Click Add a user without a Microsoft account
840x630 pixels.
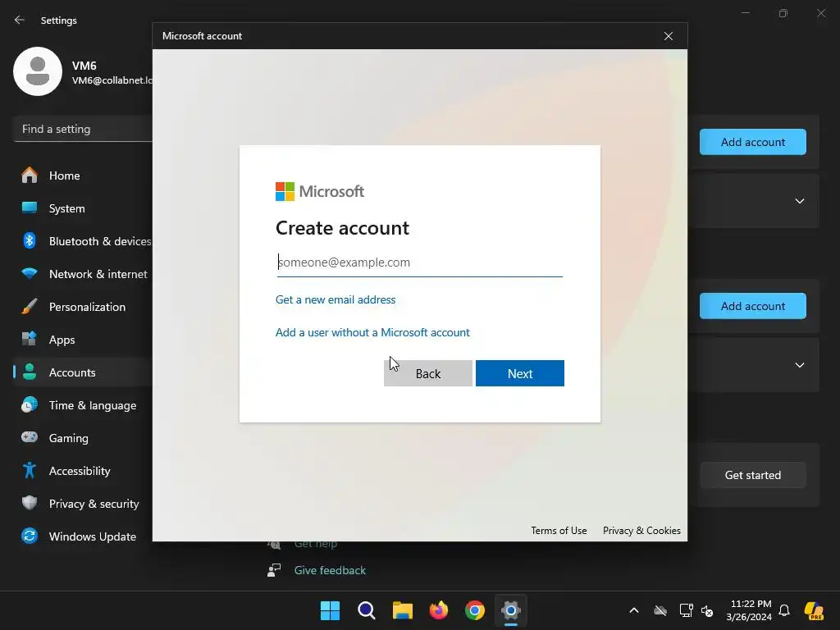coord(372,332)
